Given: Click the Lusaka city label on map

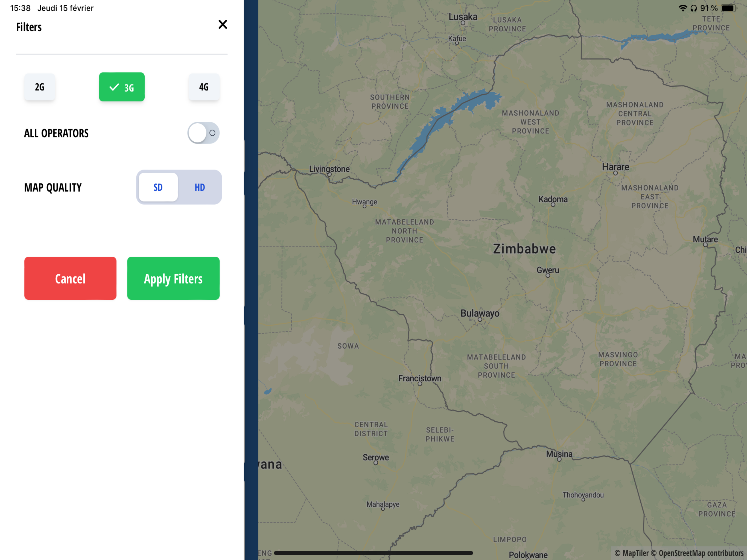Looking at the screenshot, I should pos(463,17).
